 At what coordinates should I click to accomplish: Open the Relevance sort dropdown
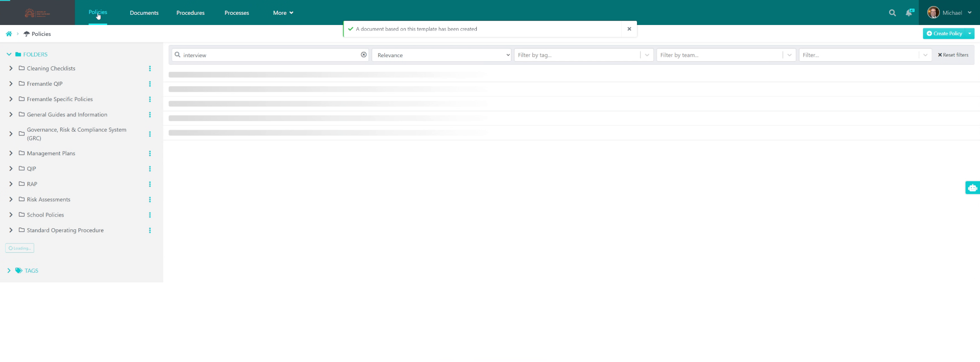[x=442, y=55]
